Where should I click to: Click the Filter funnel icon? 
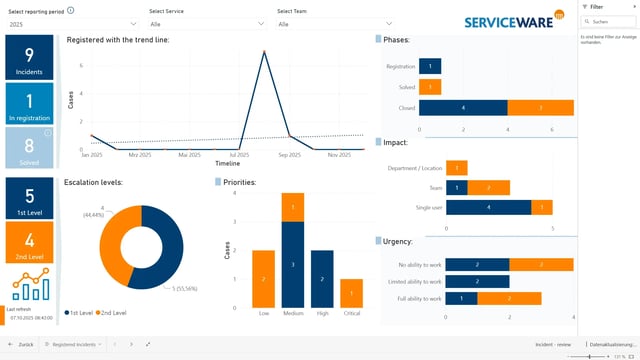[584, 7]
